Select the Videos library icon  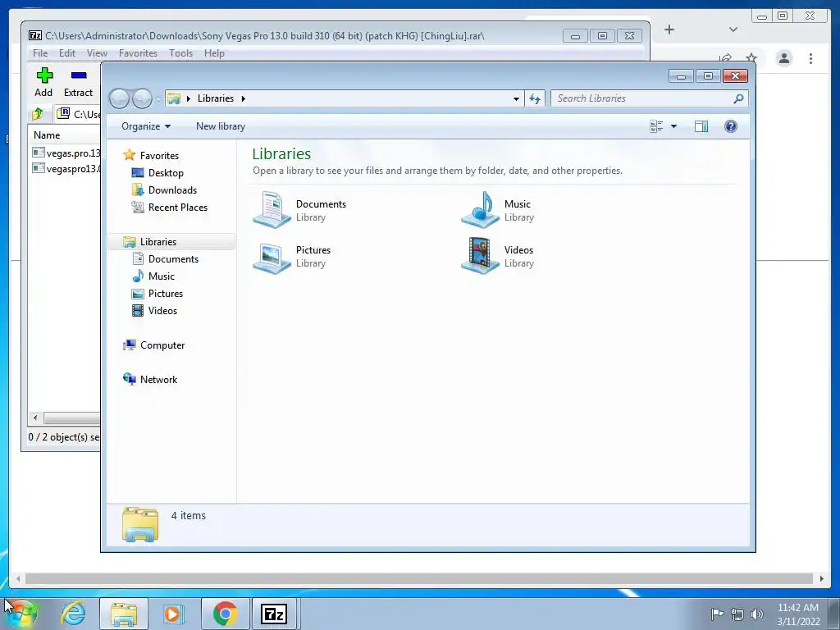pos(480,257)
